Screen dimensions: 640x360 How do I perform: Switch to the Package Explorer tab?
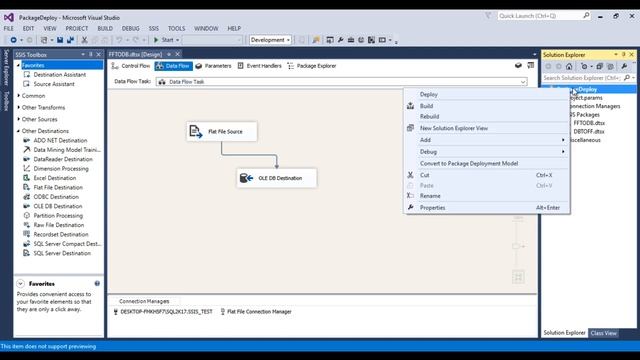tap(312, 66)
